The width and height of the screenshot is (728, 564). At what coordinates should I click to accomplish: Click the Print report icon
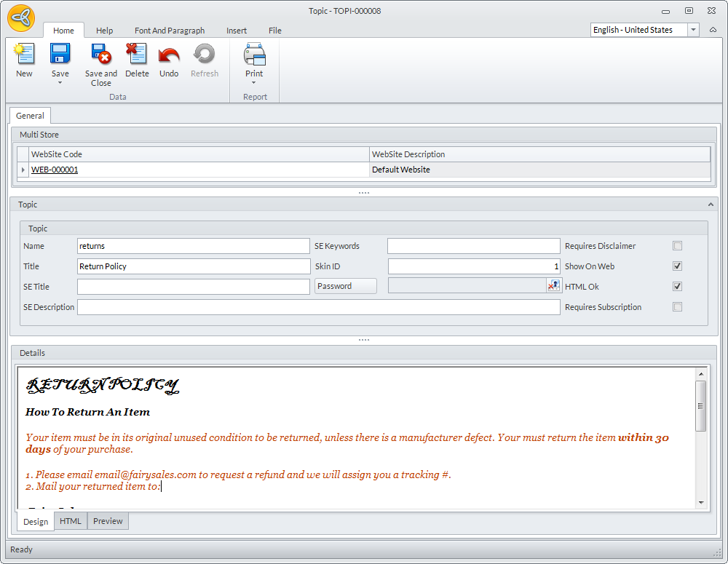[254, 55]
